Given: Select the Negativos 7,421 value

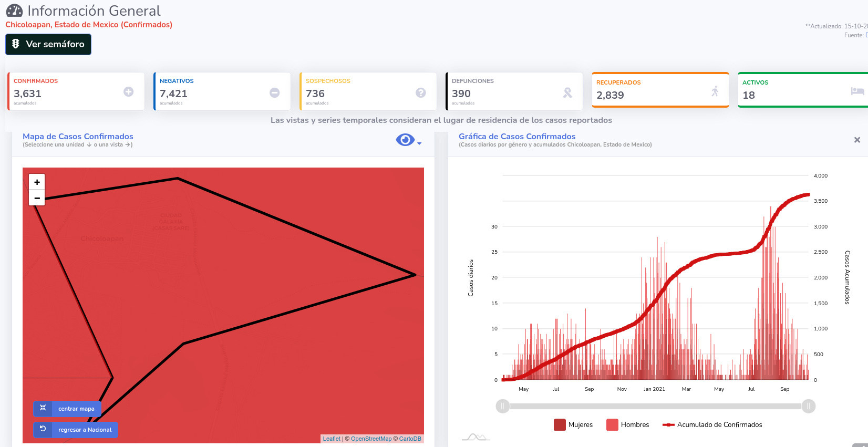Looking at the screenshot, I should pyautogui.click(x=173, y=93).
